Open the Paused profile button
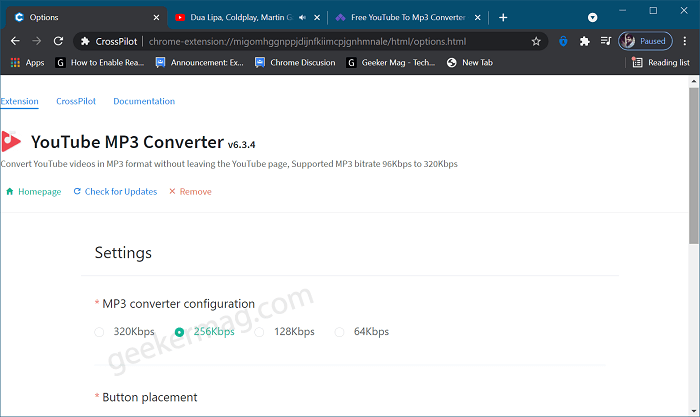 pyautogui.click(x=645, y=41)
